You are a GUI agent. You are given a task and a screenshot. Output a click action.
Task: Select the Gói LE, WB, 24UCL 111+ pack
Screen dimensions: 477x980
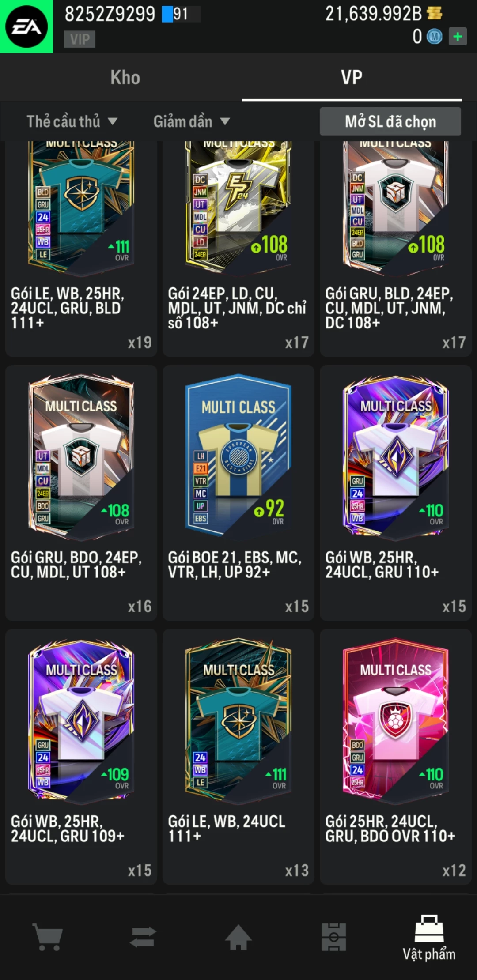coord(238,757)
